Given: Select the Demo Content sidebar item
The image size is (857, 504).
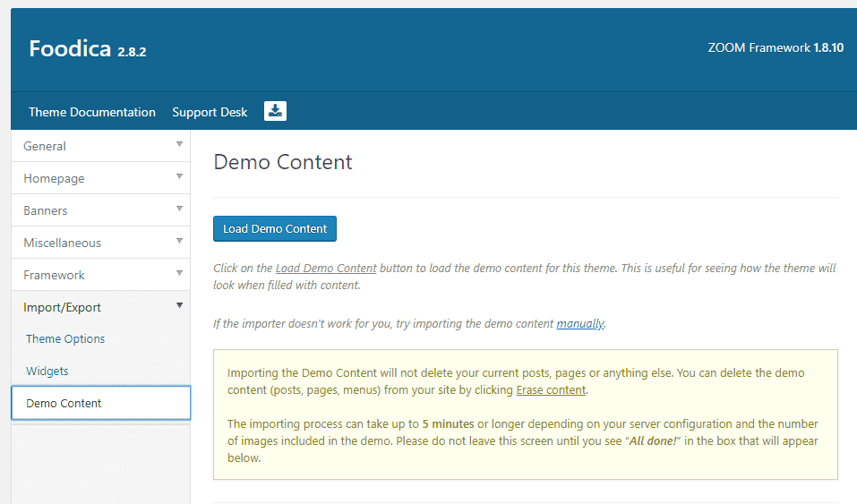Looking at the screenshot, I should point(101,403).
